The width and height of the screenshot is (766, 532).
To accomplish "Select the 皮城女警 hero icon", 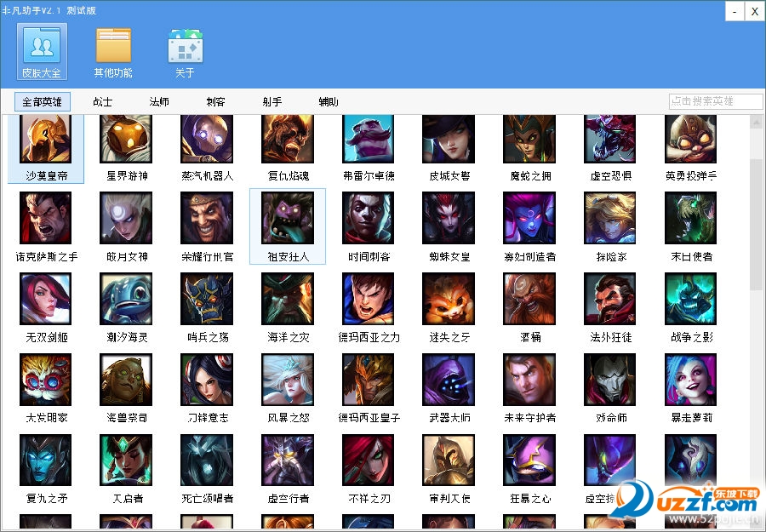I will [x=449, y=139].
